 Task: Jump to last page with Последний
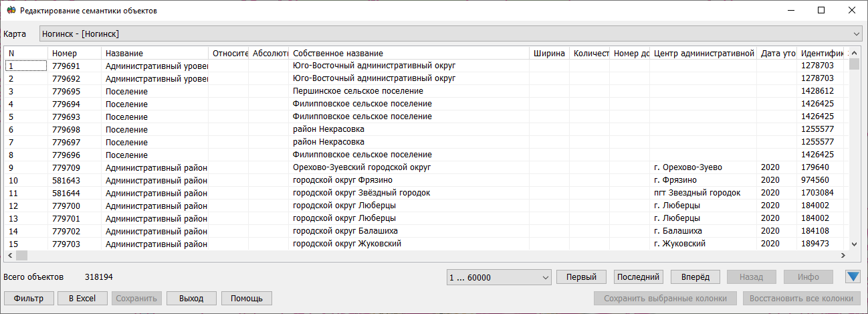(639, 277)
